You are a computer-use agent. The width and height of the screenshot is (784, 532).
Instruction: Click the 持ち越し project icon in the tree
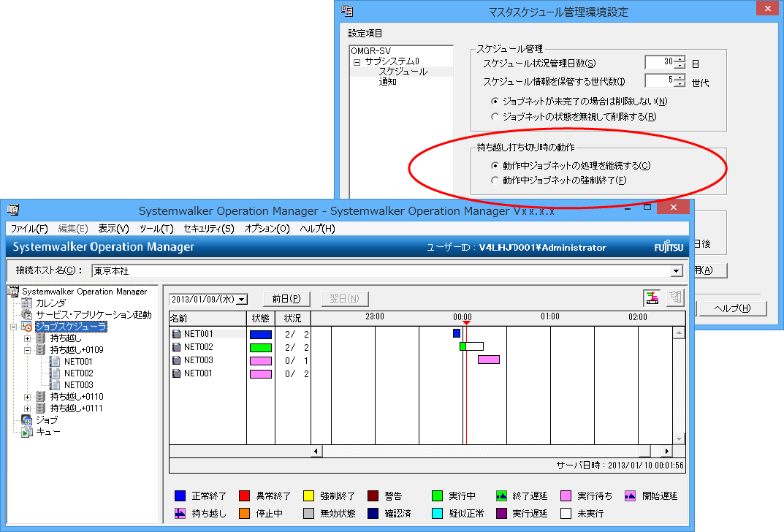point(41,338)
